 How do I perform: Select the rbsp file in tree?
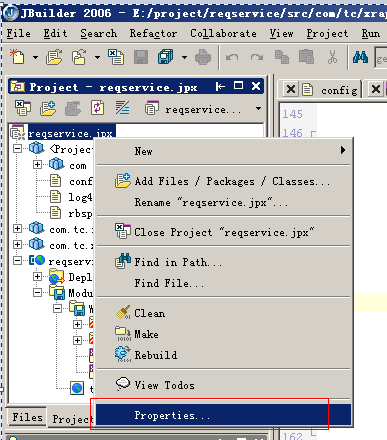[80, 213]
